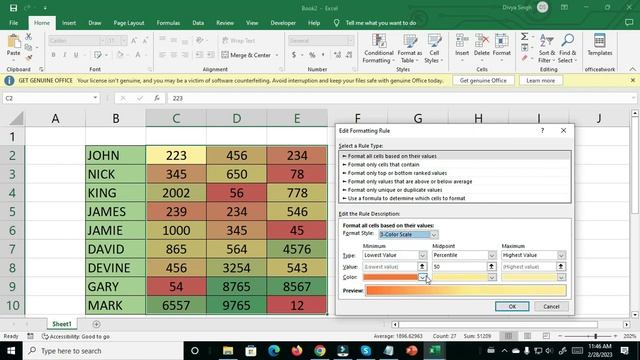Select the Sheet1 tab

pos(62,324)
